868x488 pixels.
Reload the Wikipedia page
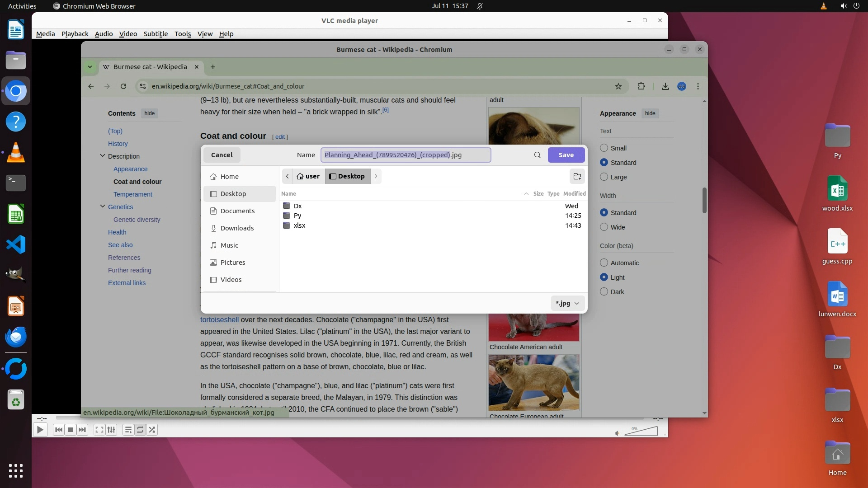click(x=123, y=86)
